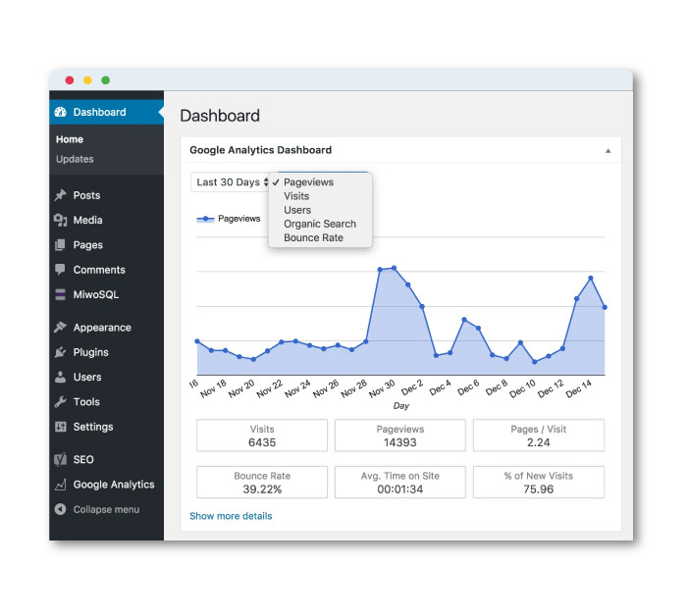Viewport: 687px width, 616px height.
Task: Select Organic Search from dropdown list
Action: (320, 224)
